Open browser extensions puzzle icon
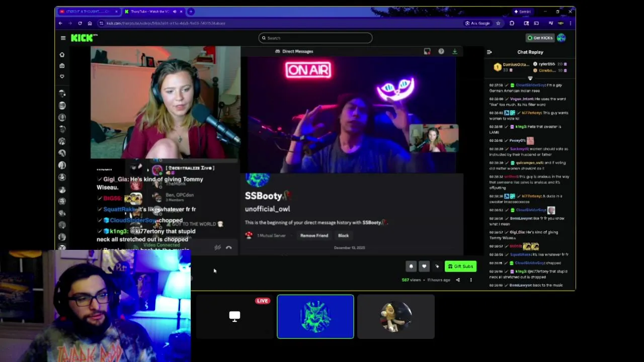644x362 pixels. click(x=512, y=23)
